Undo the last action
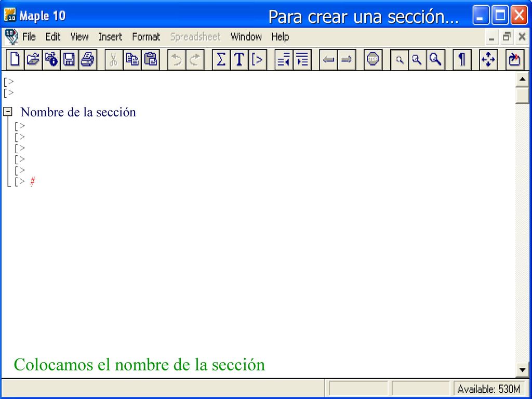Viewport: 532px width, 399px height. coord(177,60)
